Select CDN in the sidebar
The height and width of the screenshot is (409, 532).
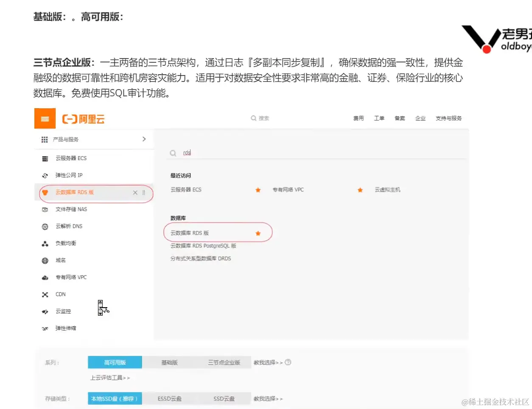(x=61, y=294)
